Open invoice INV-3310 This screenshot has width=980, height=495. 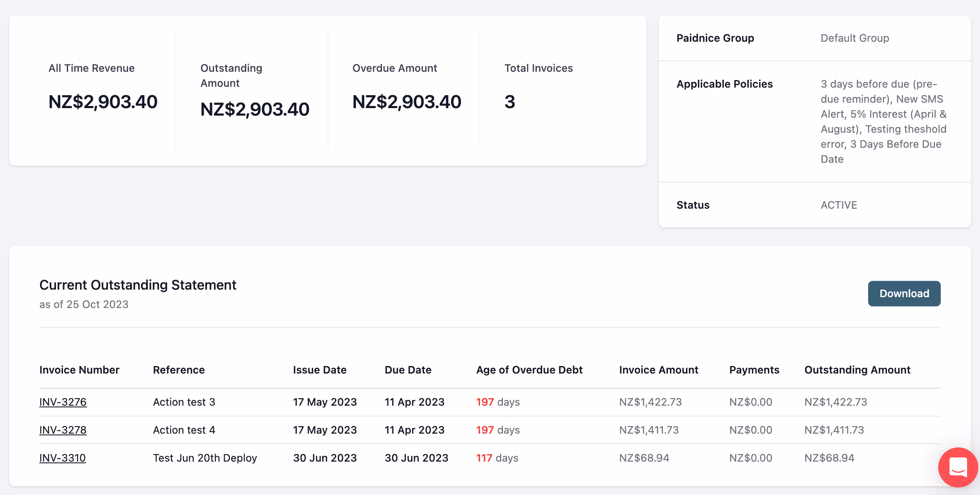coord(63,458)
